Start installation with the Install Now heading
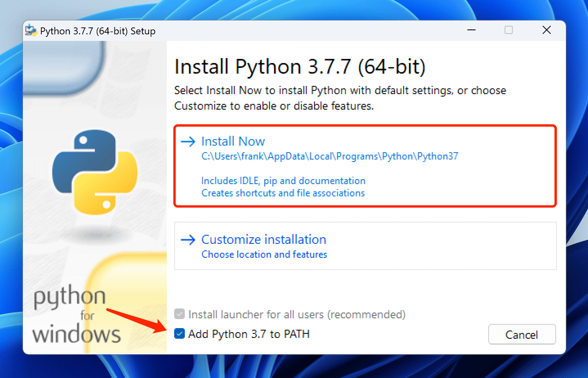This screenshot has height=378, width=588. [x=233, y=142]
